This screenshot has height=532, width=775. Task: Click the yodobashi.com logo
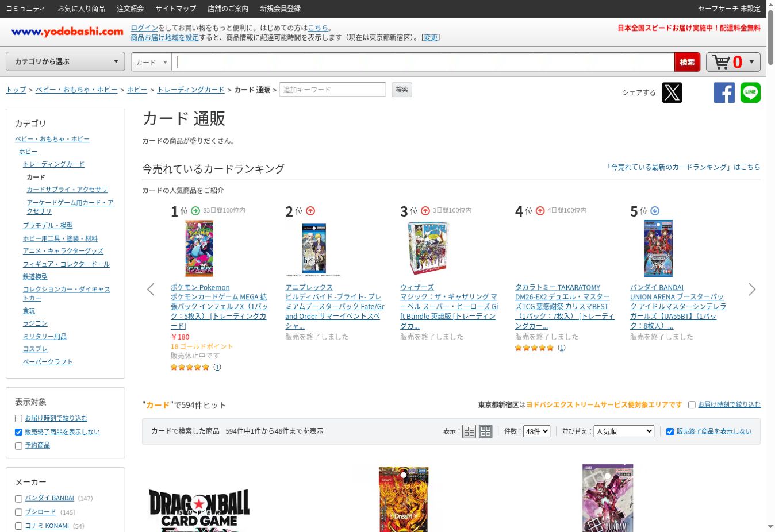pyautogui.click(x=67, y=32)
